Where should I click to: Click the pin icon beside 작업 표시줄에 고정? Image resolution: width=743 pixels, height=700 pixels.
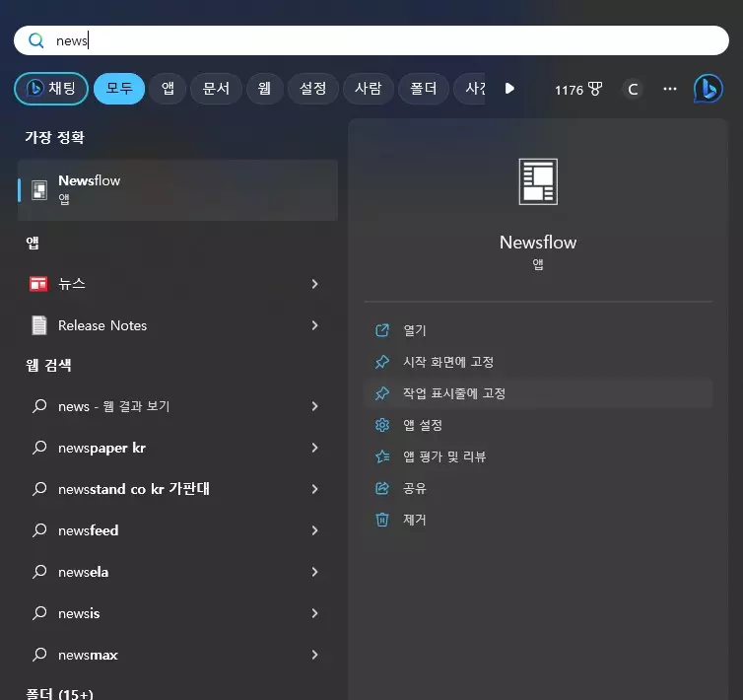(382, 393)
